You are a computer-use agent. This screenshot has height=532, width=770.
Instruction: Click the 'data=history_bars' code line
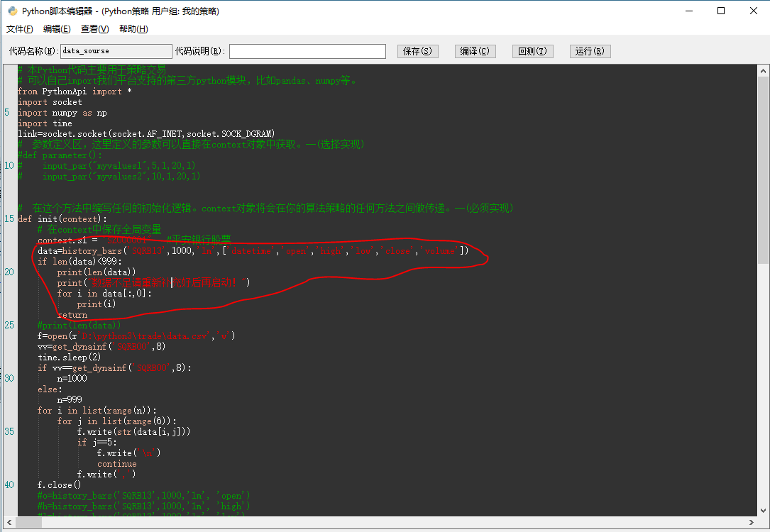[x=253, y=251]
